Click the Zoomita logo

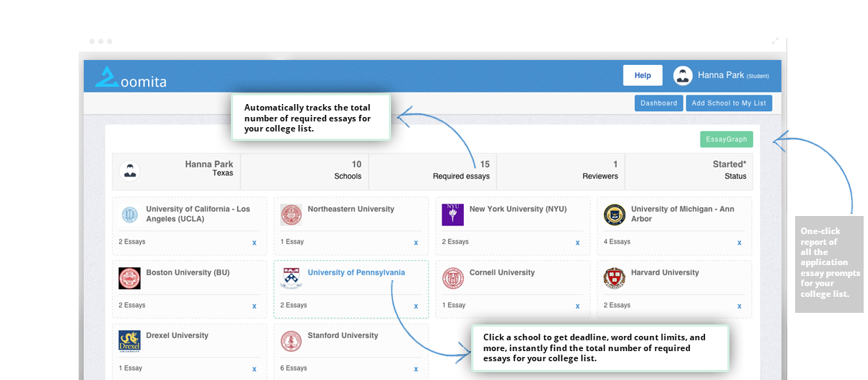coord(131,77)
